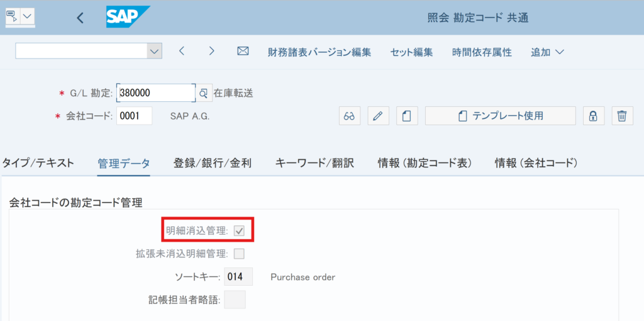
Task: Click the padlock lock icon
Action: click(x=592, y=116)
